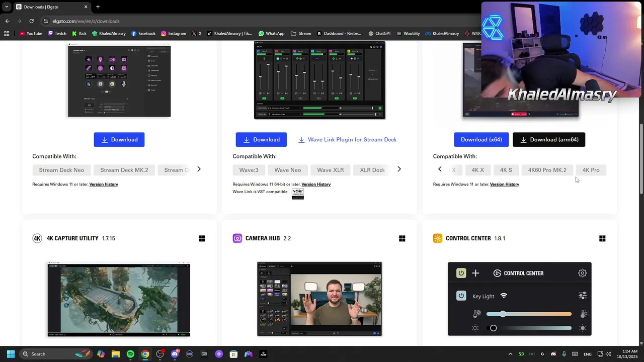644x362 pixels.
Task: Click Windows logo beside Control Center
Action: click(x=602, y=238)
